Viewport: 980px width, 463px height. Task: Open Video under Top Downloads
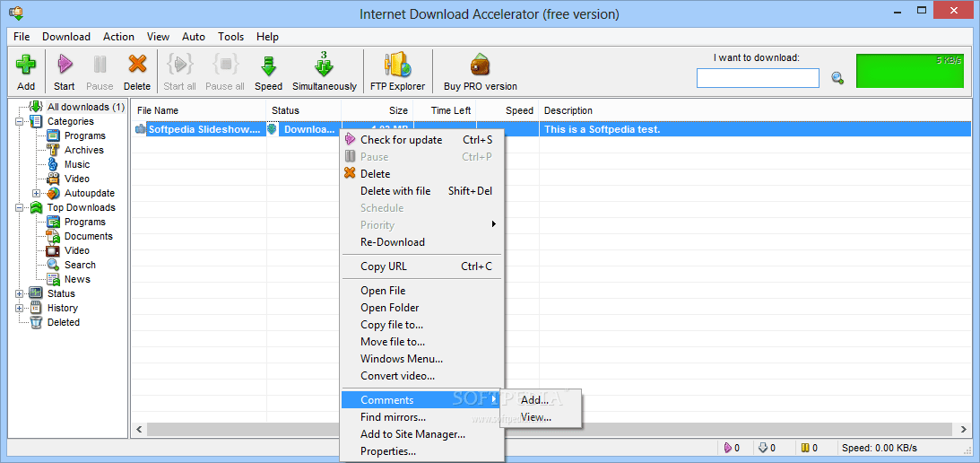(77, 250)
